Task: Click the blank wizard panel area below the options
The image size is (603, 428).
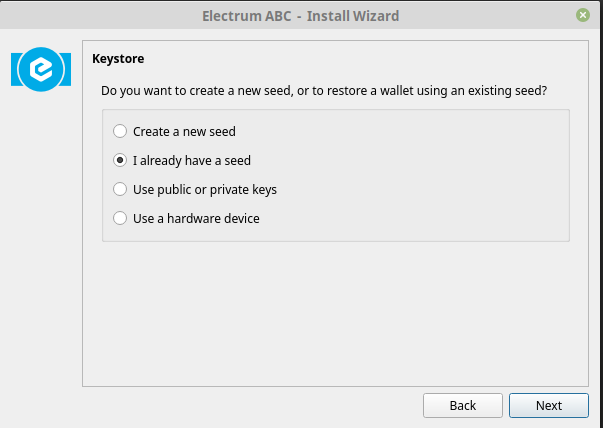Action: (x=335, y=313)
